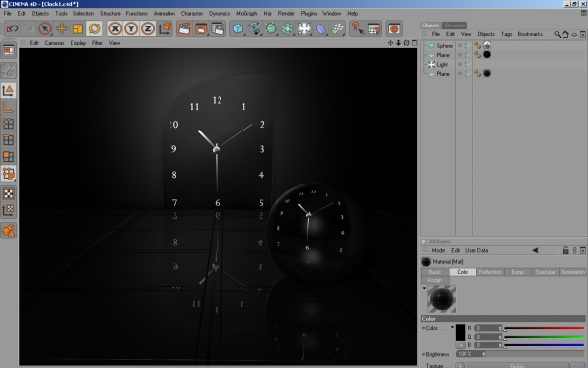Click the back arrow in Attributes manager
The height and width of the screenshot is (368, 588).
pos(535,250)
